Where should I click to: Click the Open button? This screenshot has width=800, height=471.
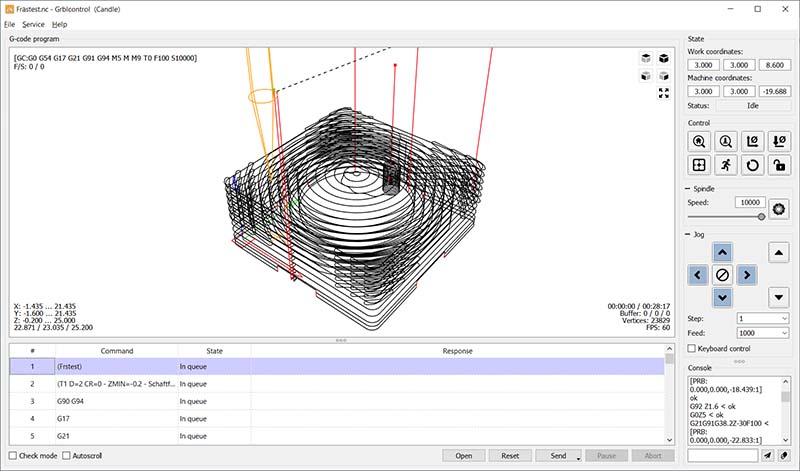tap(463, 456)
